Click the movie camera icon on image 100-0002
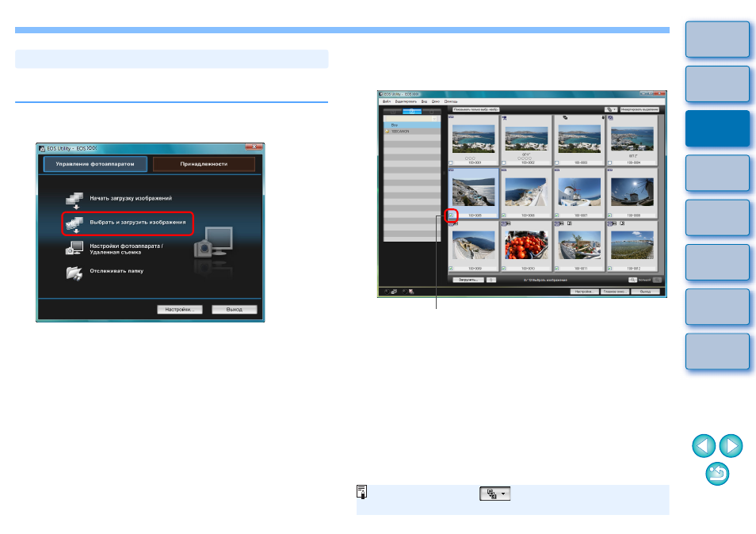The height and width of the screenshot is (534, 756). point(504,117)
